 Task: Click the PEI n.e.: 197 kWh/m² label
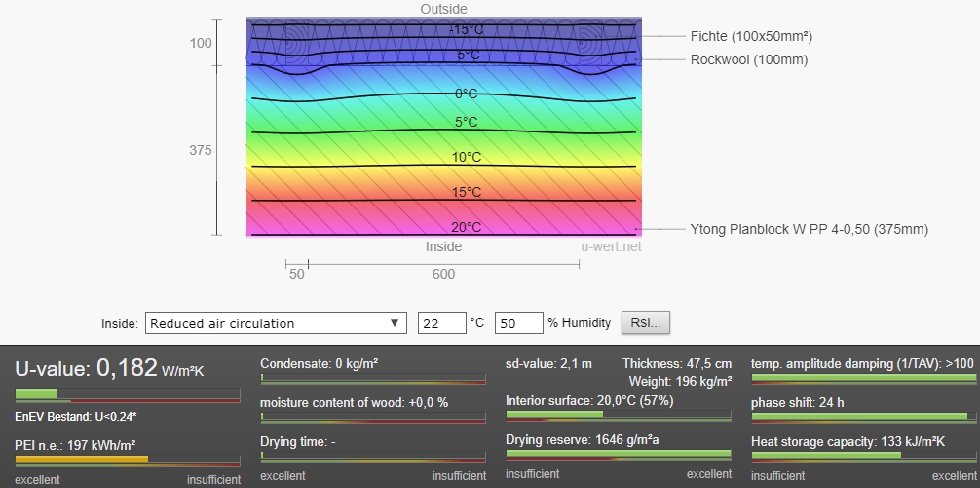(x=75, y=445)
